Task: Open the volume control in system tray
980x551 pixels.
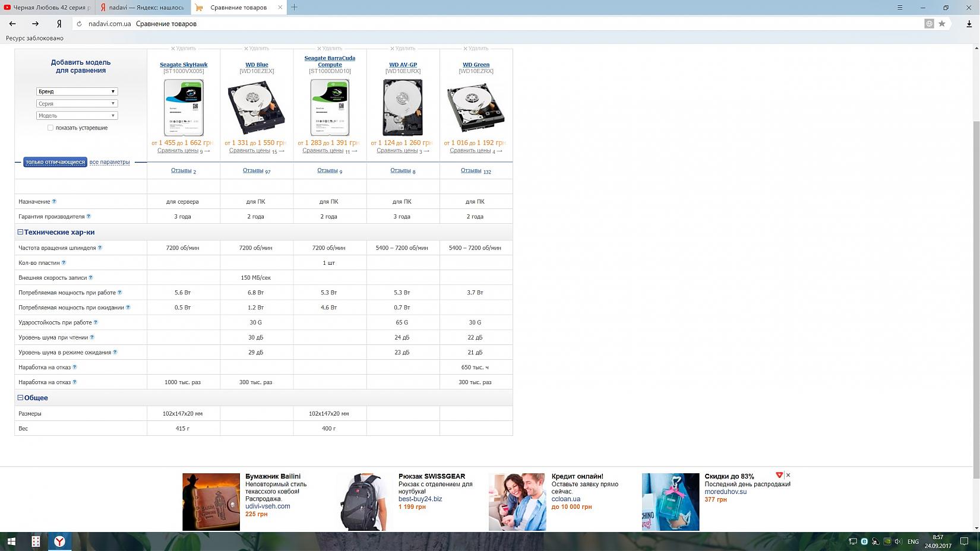Action: pos(897,541)
